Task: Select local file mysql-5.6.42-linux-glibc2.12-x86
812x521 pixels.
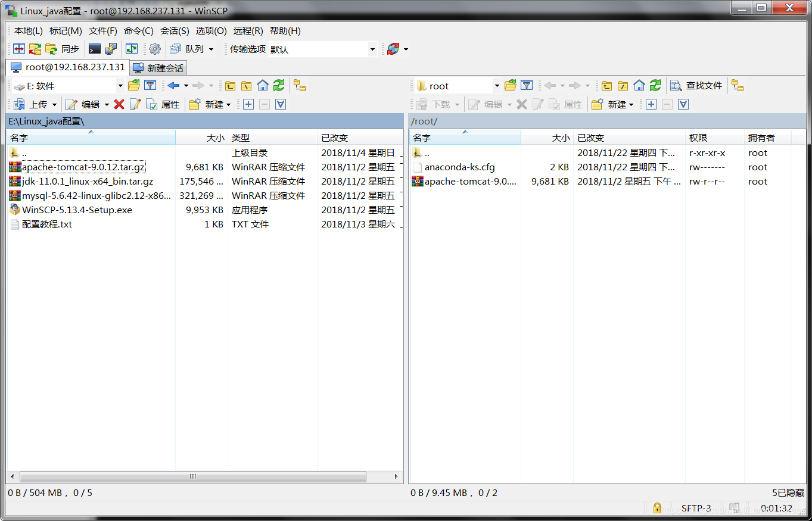Action: coord(97,196)
